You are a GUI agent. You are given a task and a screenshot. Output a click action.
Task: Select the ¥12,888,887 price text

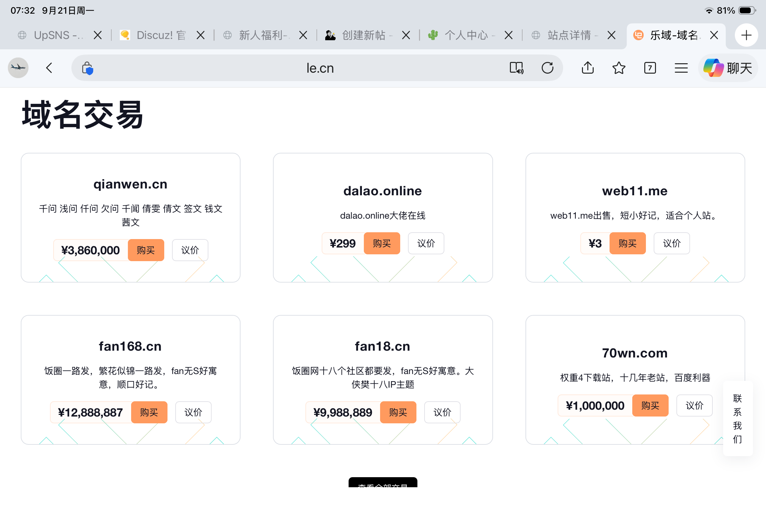point(90,413)
